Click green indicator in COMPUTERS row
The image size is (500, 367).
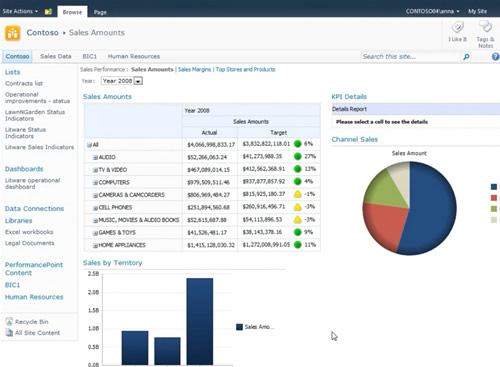click(x=298, y=182)
